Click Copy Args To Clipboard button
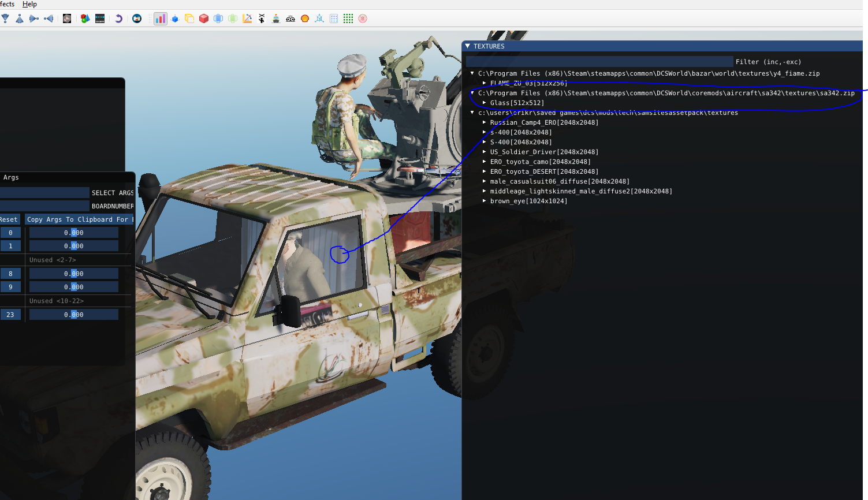The image size is (868, 500). click(x=80, y=219)
